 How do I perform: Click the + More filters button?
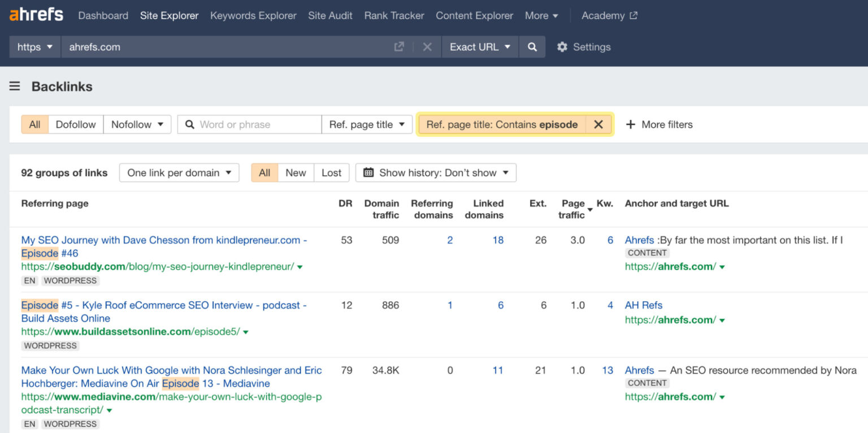[x=659, y=124]
